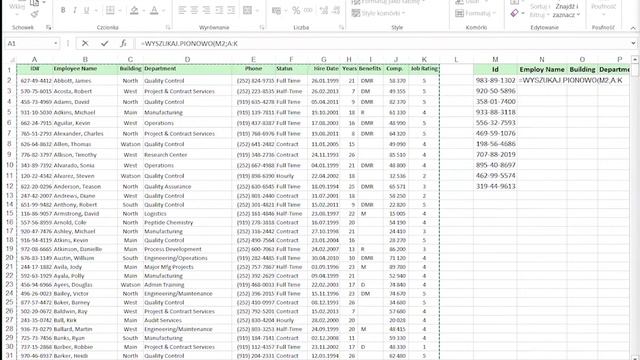Select the Clear eraser icon in Edytowanie
This screenshot has height=360, width=640.
coord(515,13)
